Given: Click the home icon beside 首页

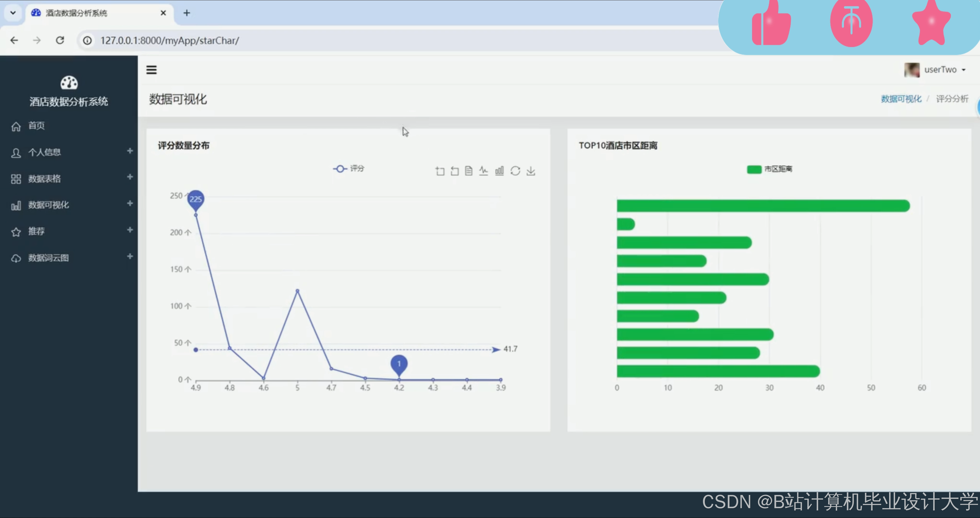Looking at the screenshot, I should (16, 126).
